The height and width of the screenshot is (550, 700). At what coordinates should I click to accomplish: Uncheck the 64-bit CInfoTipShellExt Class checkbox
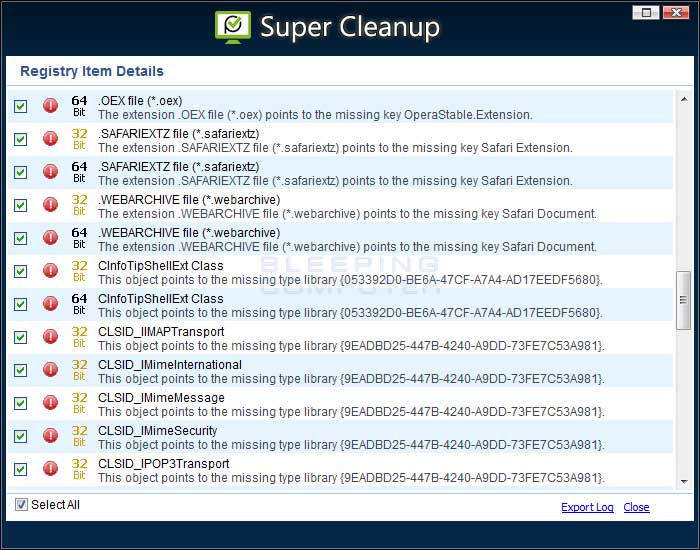21,304
